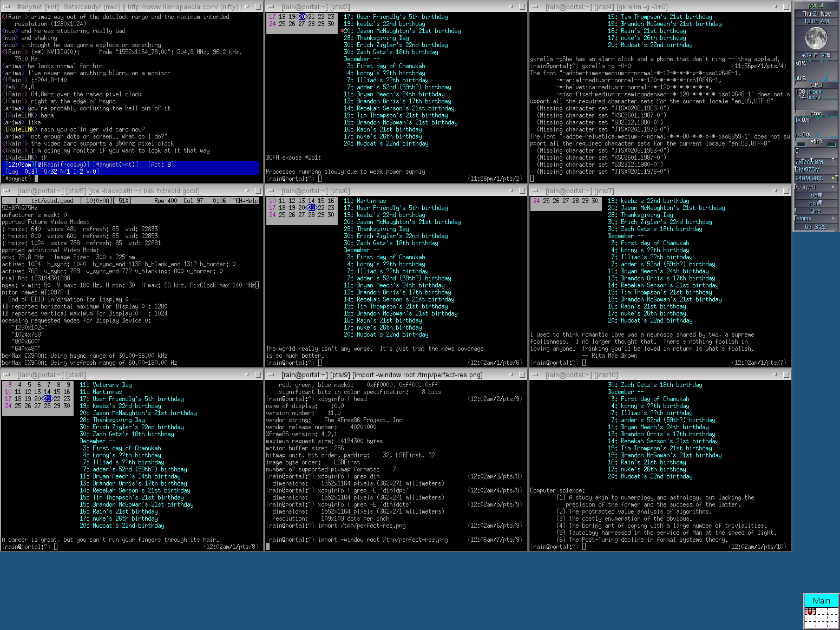Click the moon phase image in gkrellm

816,38
